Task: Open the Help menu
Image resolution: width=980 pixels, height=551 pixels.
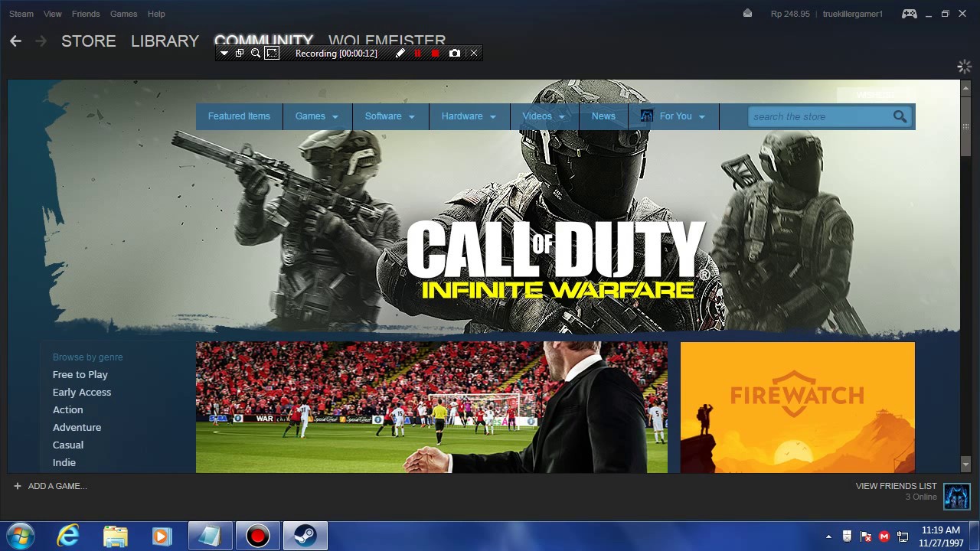Action: tap(156, 14)
